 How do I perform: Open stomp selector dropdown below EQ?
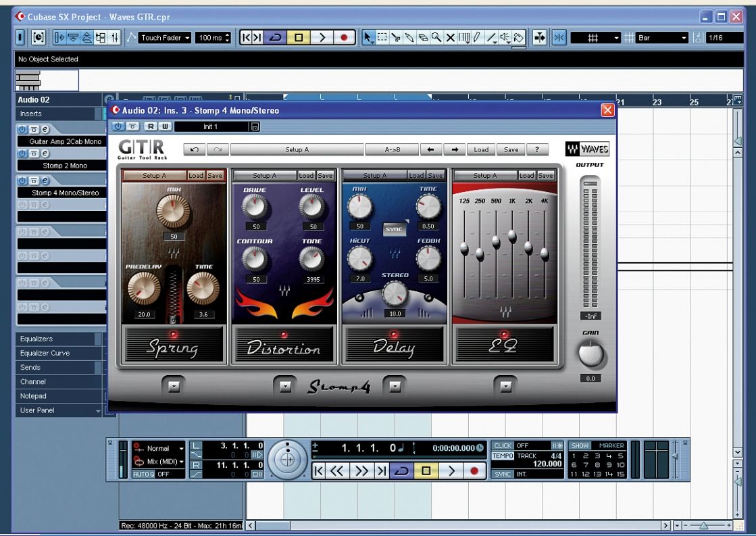[505, 386]
